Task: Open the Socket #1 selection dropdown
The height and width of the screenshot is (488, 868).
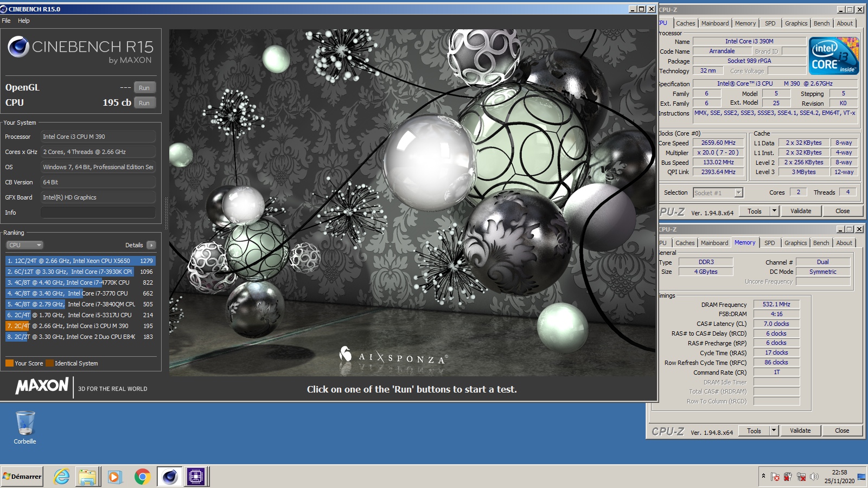Action: click(718, 192)
